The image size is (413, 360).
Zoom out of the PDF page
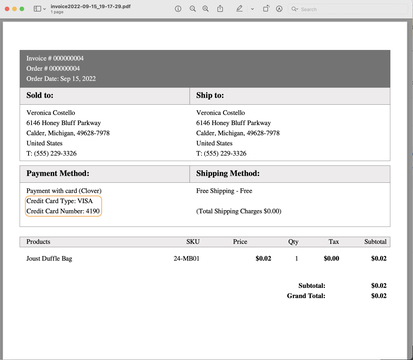coord(193,9)
